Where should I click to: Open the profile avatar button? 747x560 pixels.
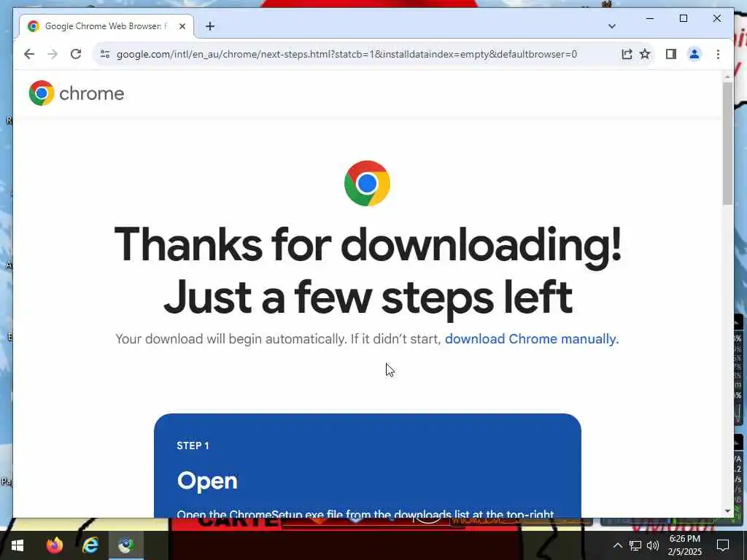pos(694,54)
